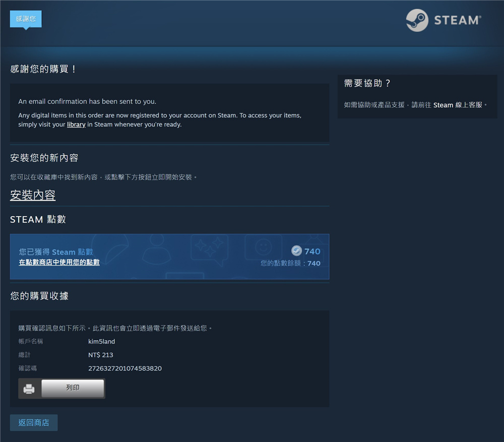Screen dimensions: 504x442
Task: Click 'An email confirmation has been sent' text
Action: pos(87,101)
